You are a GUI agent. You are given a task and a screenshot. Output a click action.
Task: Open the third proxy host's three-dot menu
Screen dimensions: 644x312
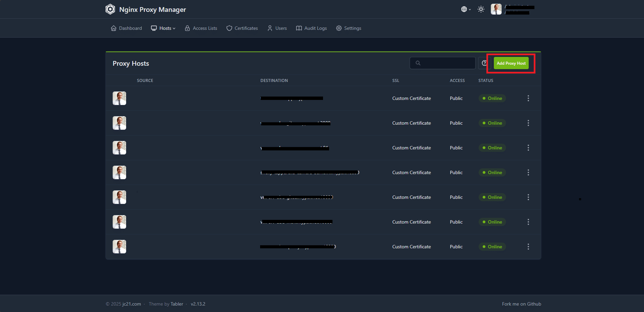tap(528, 148)
